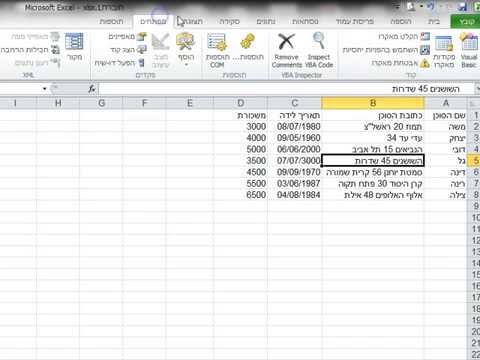
Task: Open COM Add-Ins (תוספות COM) dialog
Action: (x=217, y=50)
